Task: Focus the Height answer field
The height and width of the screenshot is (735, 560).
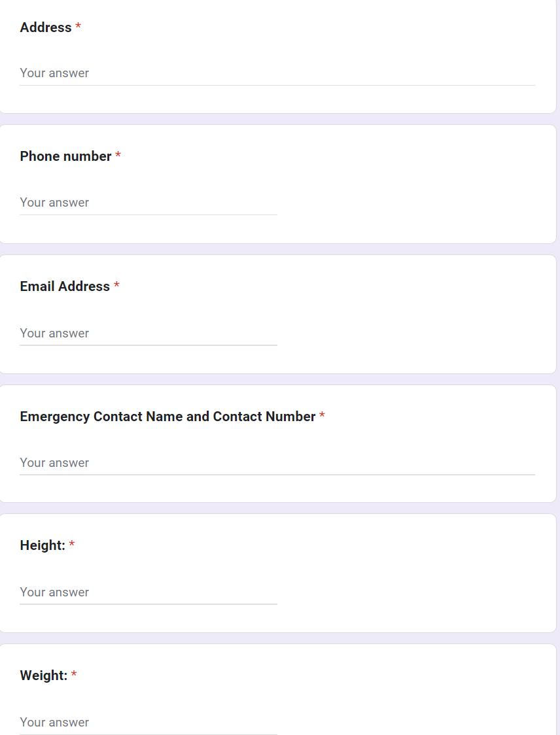Action: tap(148, 592)
